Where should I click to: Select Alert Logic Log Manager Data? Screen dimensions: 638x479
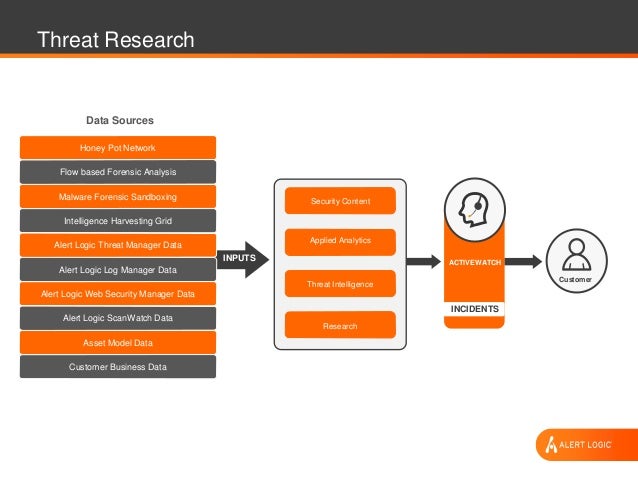pyautogui.click(x=118, y=269)
